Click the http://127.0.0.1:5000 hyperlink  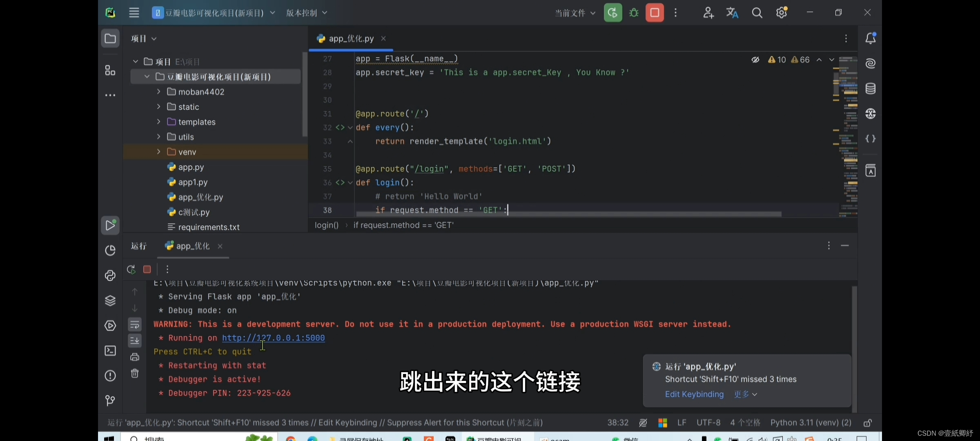[x=274, y=338]
